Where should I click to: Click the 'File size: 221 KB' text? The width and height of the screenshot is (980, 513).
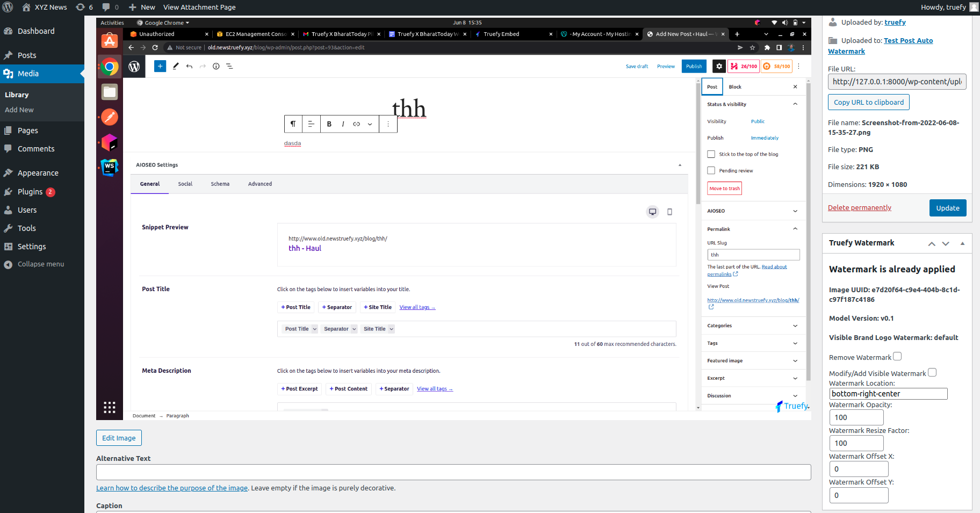tap(854, 167)
